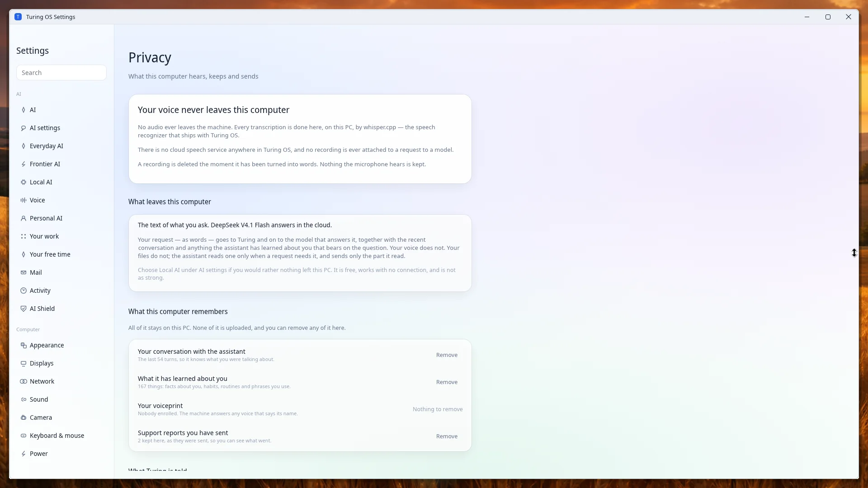Remove your conversation with the assistant

(447, 355)
